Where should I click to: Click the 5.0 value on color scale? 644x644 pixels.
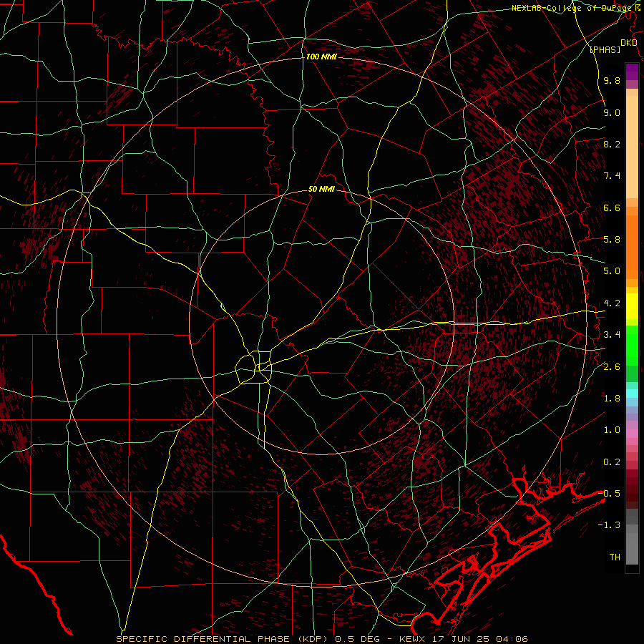[x=612, y=271]
